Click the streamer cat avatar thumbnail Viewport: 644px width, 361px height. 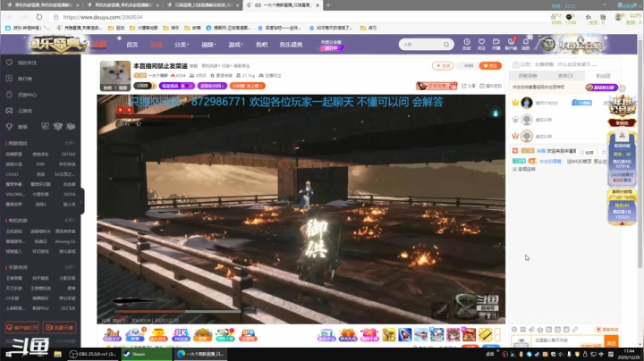115,76
